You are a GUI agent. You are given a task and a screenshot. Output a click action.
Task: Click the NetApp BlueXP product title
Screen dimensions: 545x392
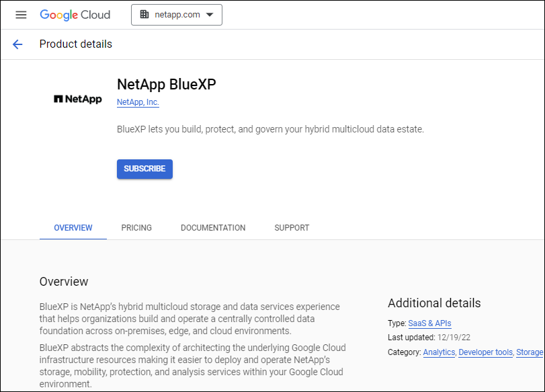(166, 85)
